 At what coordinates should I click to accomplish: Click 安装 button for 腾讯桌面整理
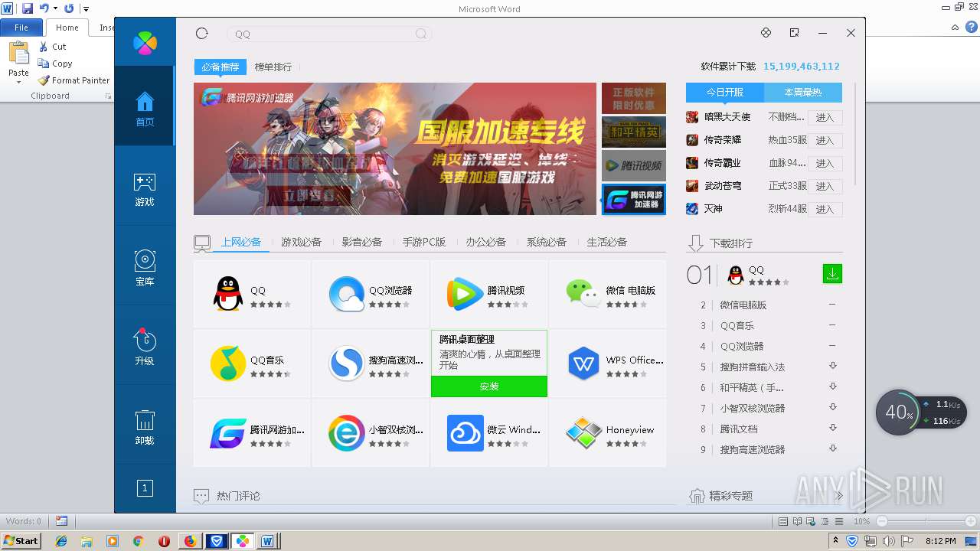tap(489, 386)
